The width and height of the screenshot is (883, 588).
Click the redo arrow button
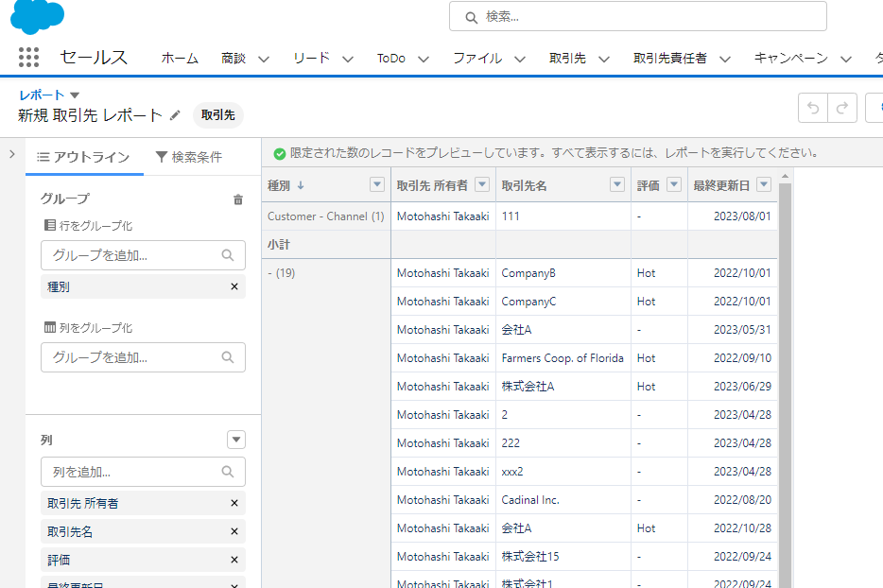[x=842, y=108]
